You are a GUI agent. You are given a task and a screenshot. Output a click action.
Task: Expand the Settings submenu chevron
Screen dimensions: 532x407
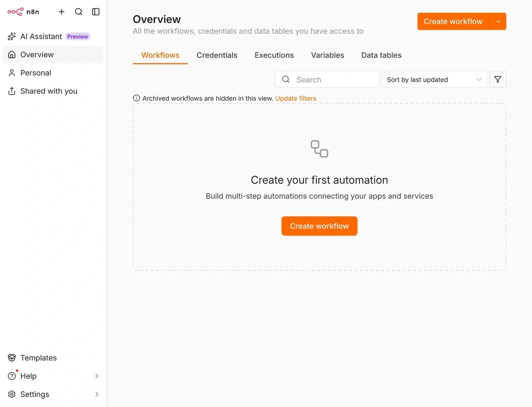click(x=97, y=394)
